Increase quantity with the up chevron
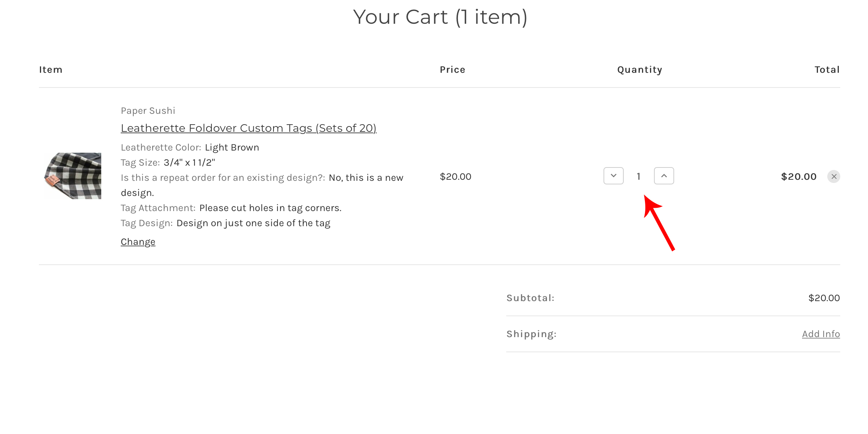868x434 pixels. pyautogui.click(x=664, y=176)
